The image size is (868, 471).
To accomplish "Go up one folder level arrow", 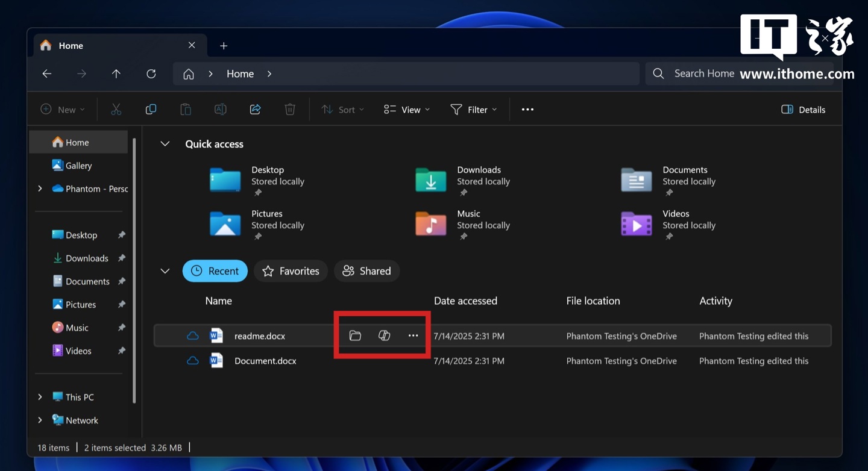I will [x=116, y=73].
